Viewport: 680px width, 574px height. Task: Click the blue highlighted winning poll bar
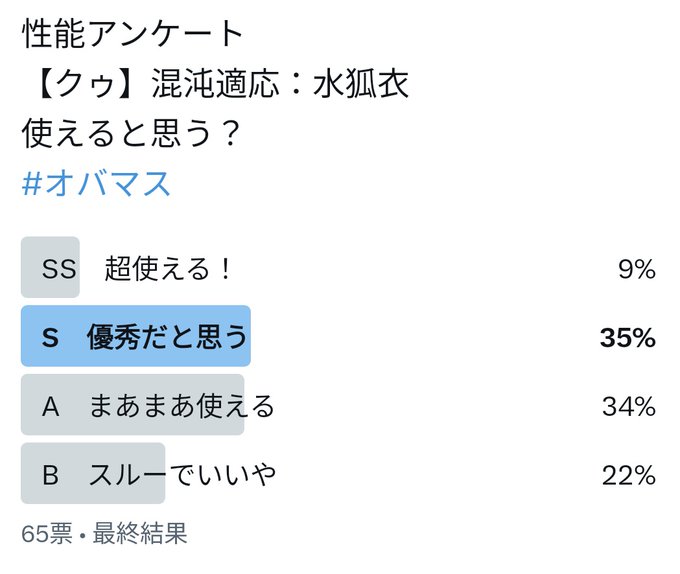tap(136, 336)
